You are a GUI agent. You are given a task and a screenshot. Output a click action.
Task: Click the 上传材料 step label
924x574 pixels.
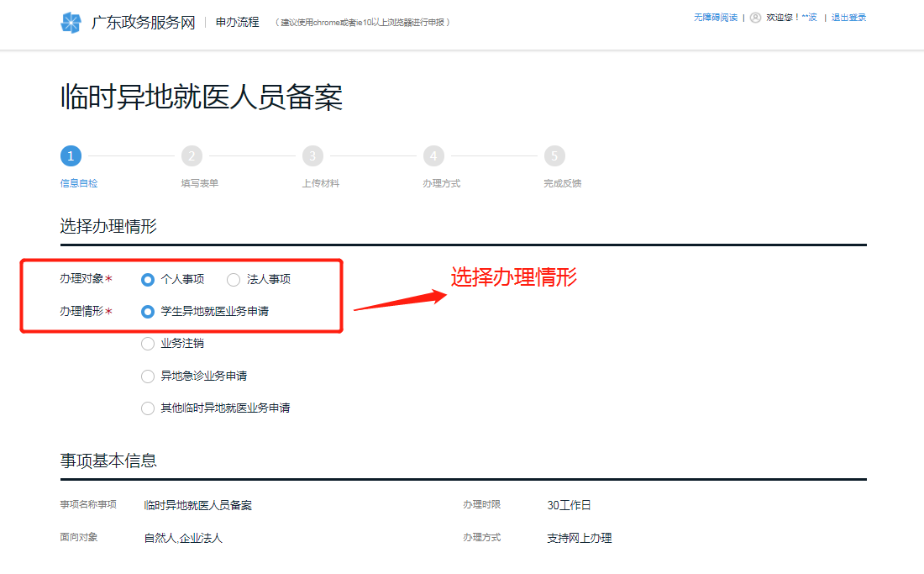click(321, 183)
